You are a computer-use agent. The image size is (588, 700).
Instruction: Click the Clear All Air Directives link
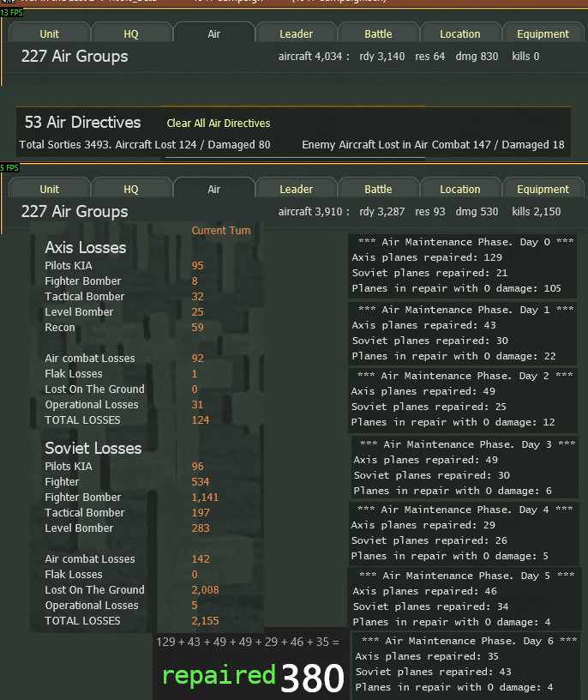click(x=219, y=124)
